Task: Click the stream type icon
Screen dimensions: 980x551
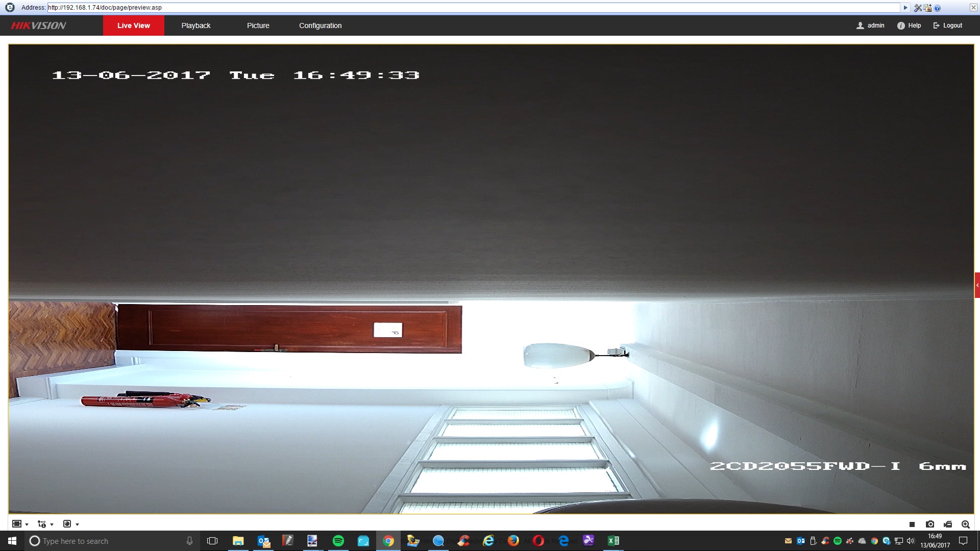Action: 42,524
